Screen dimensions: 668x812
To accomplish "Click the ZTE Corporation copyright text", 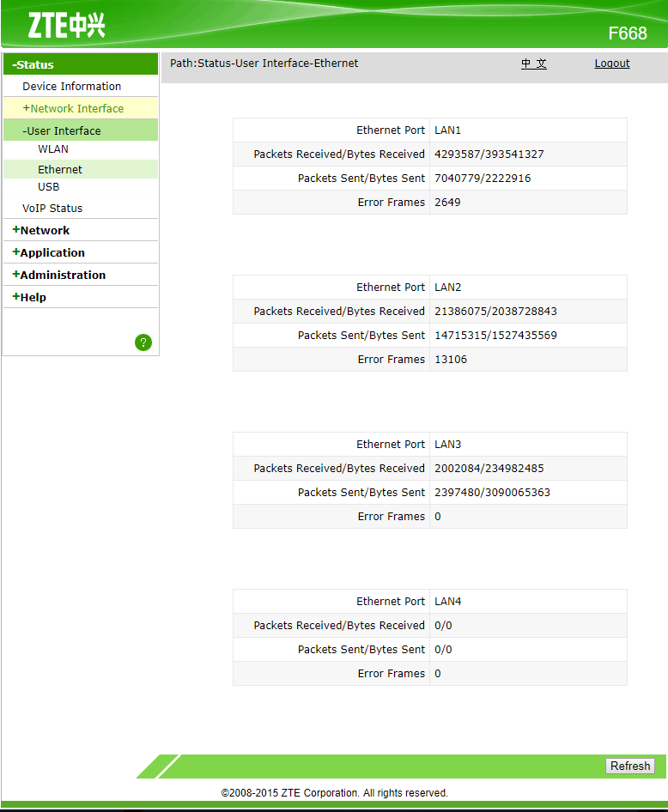I will tap(335, 793).
